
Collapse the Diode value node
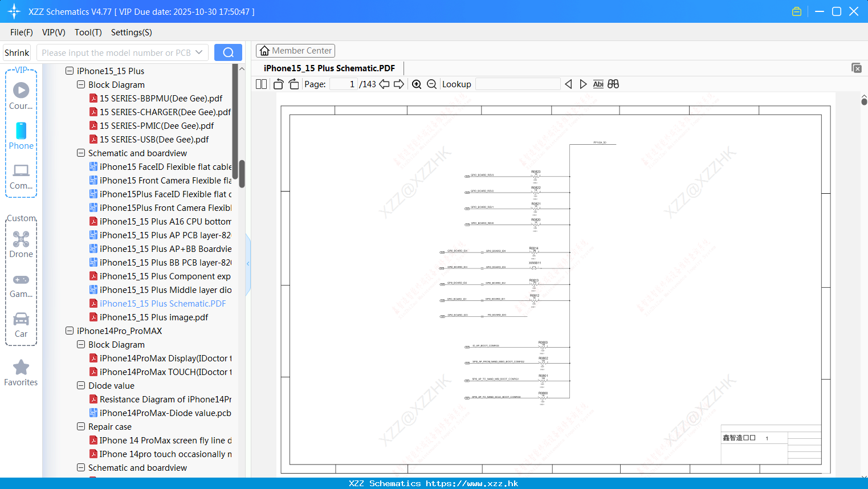(81, 385)
